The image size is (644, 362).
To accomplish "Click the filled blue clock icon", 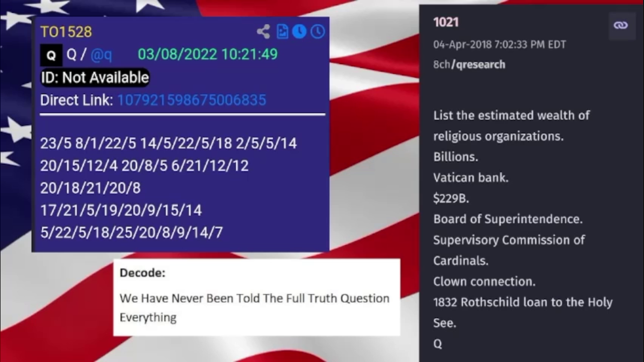I will click(299, 32).
